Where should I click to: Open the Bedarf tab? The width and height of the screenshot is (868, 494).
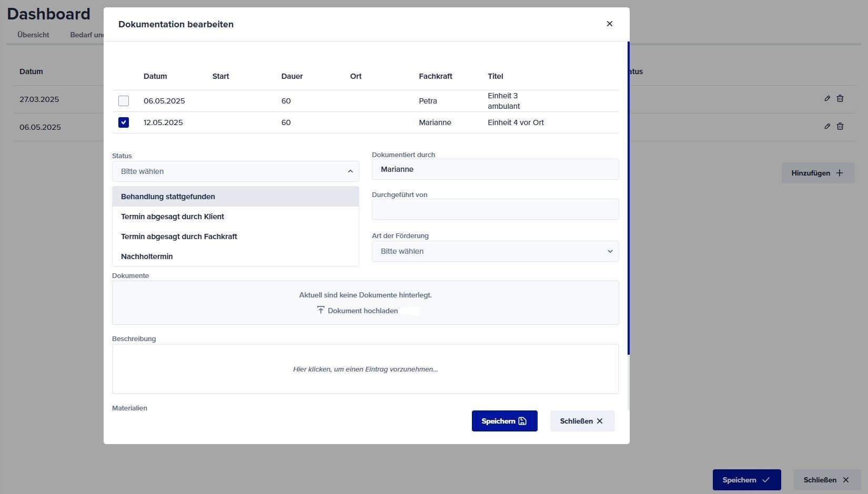click(86, 35)
